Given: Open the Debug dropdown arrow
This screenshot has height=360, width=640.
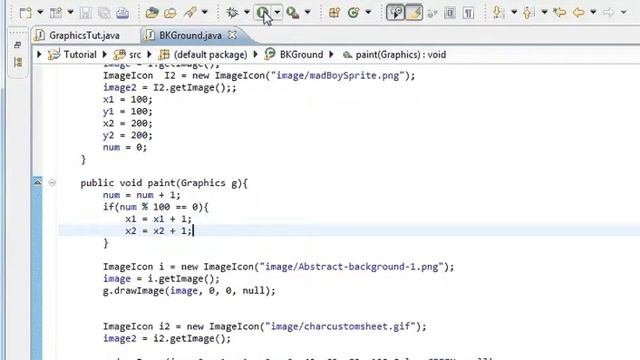Looking at the screenshot, I should 247,13.
